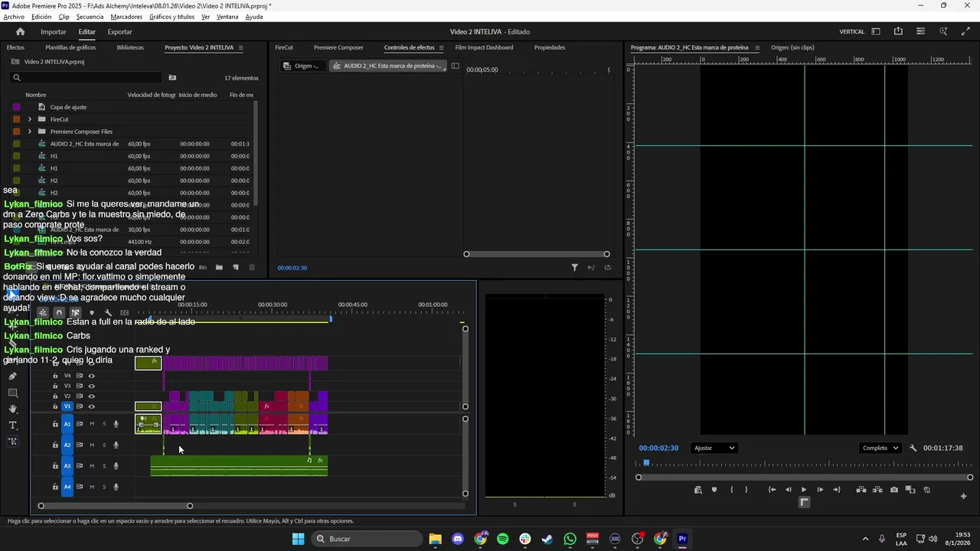Click Mark Out button in Program monitor
980x551 pixels.
[746, 490]
